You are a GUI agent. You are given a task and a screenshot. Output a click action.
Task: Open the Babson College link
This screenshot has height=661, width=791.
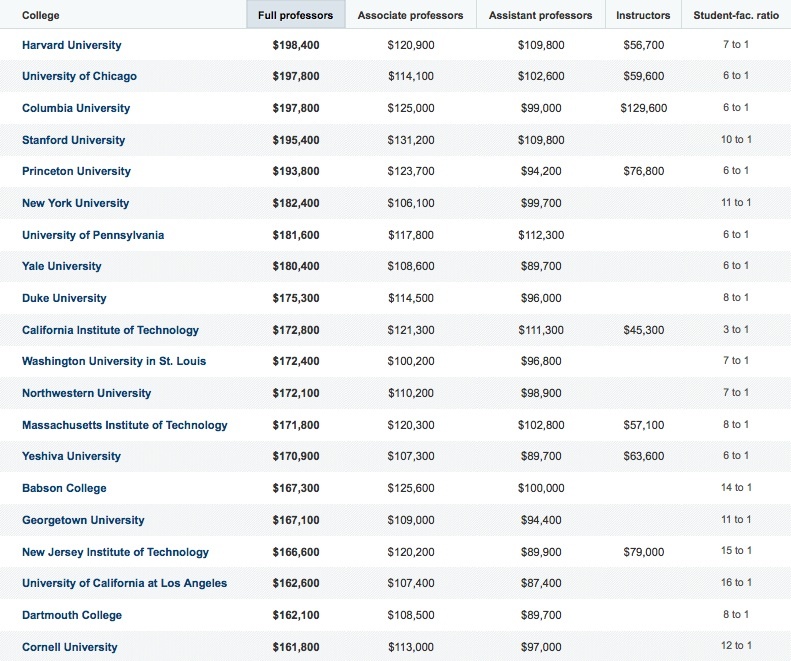pos(64,488)
